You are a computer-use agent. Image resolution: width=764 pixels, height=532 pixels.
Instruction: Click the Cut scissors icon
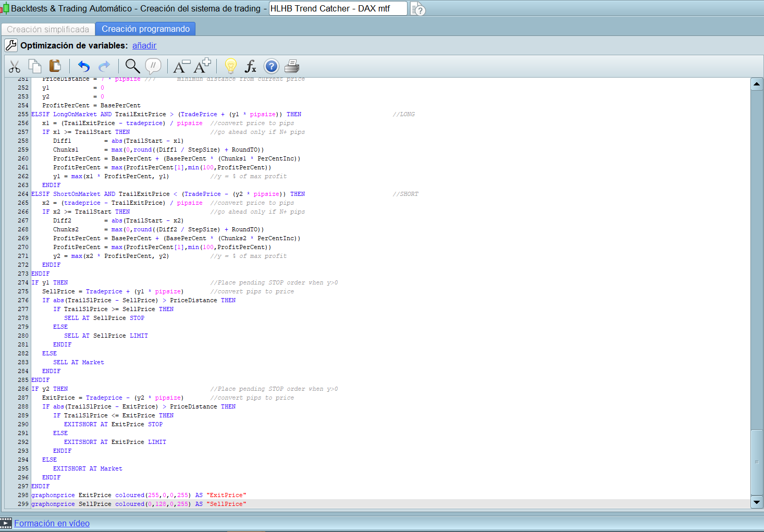[15, 66]
